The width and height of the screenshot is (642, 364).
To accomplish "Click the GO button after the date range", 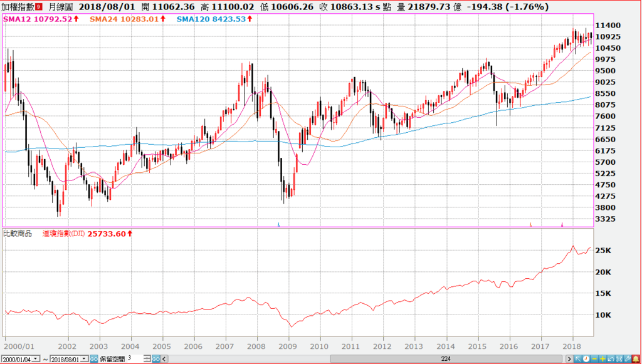I will click(94, 359).
